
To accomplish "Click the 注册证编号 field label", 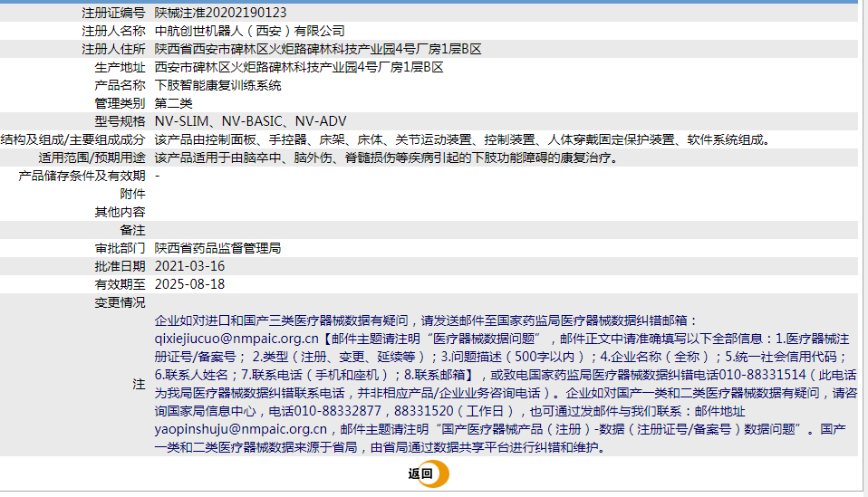I will [x=113, y=13].
